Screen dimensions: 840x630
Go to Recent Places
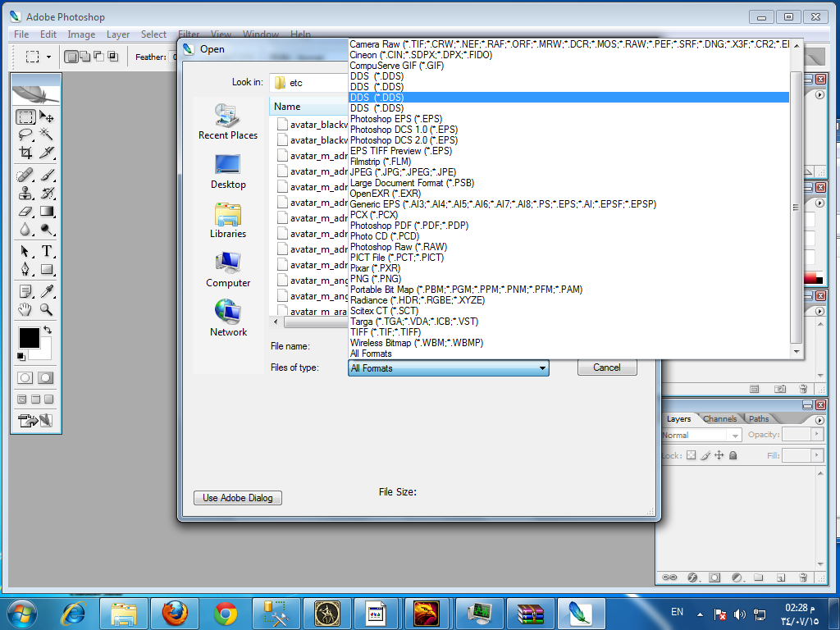(x=228, y=121)
